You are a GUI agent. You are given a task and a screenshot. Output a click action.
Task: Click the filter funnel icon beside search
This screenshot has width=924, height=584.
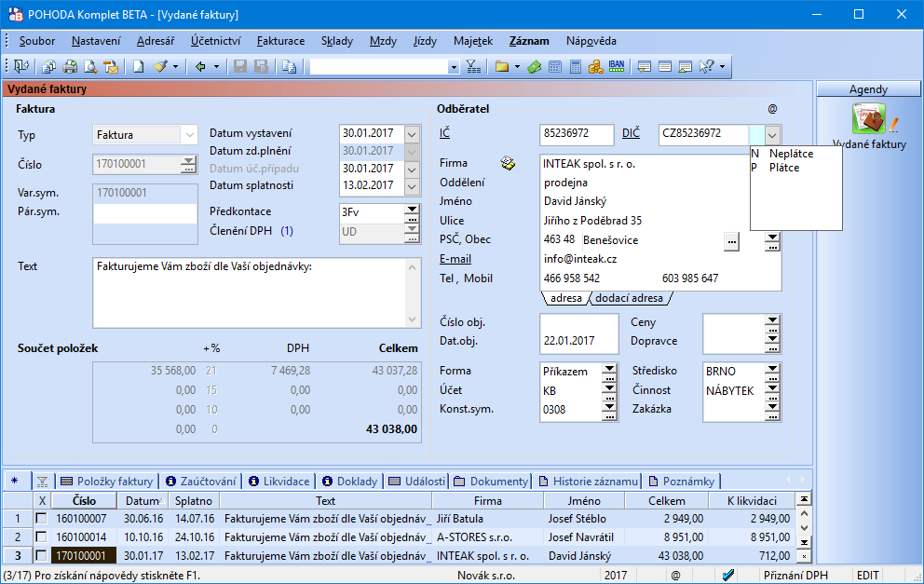pos(473,66)
